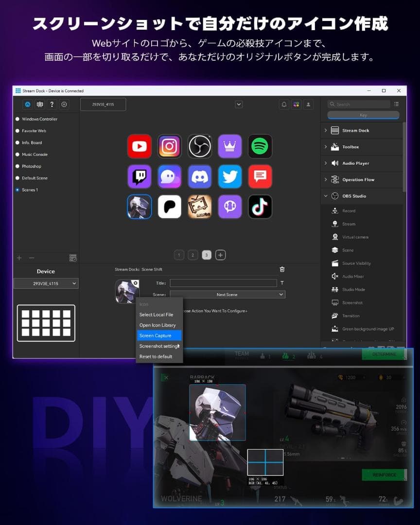Click the title text style T icon
420x525 pixels.
pyautogui.click(x=282, y=283)
